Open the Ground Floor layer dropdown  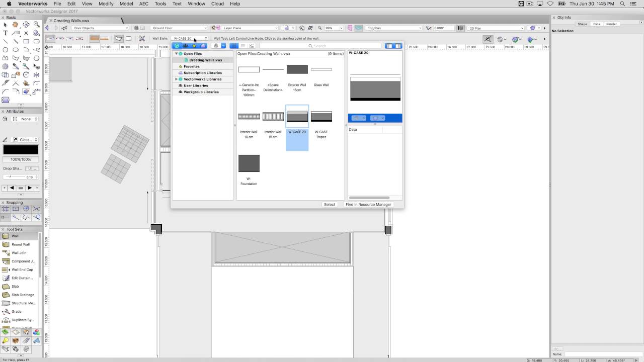pyautogui.click(x=179, y=28)
